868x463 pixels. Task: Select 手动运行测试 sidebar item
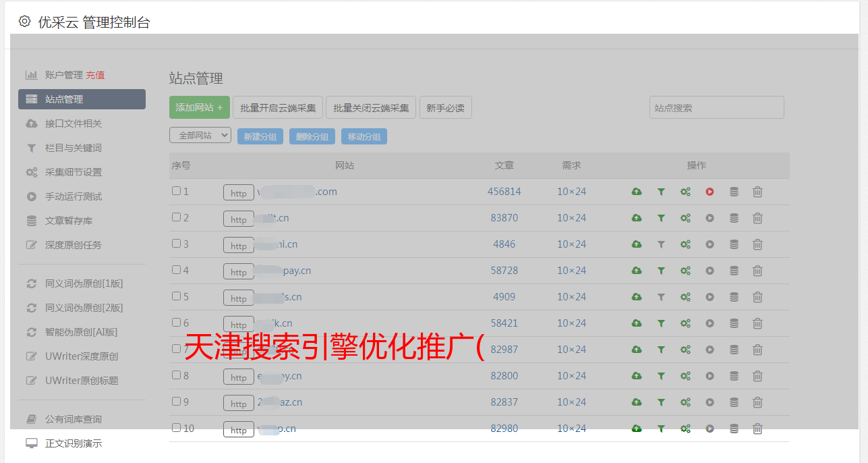click(73, 196)
